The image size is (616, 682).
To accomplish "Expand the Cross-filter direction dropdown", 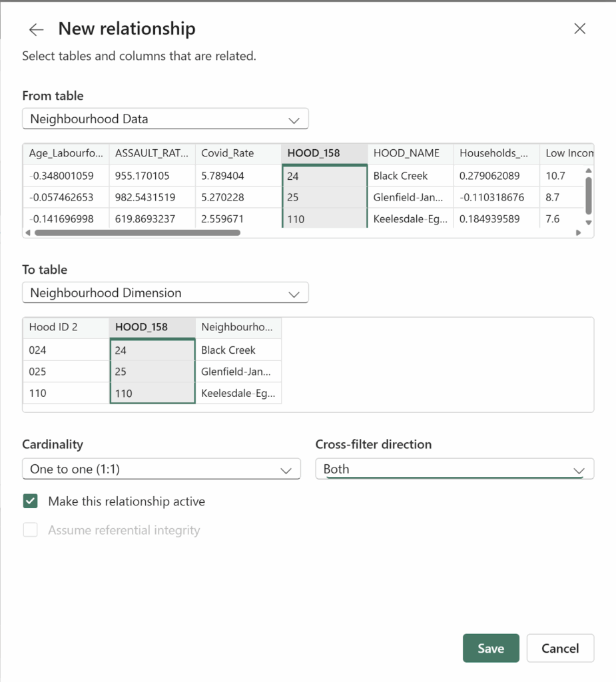I will [x=454, y=470].
